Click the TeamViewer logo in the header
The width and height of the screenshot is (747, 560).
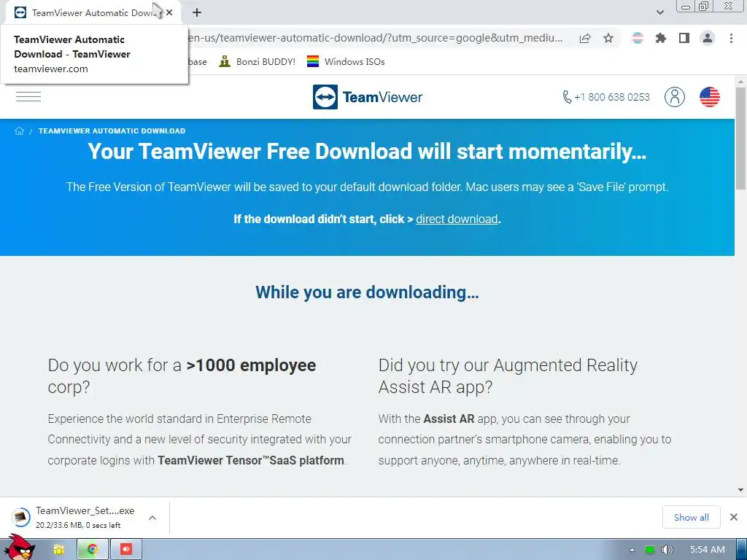coord(368,97)
